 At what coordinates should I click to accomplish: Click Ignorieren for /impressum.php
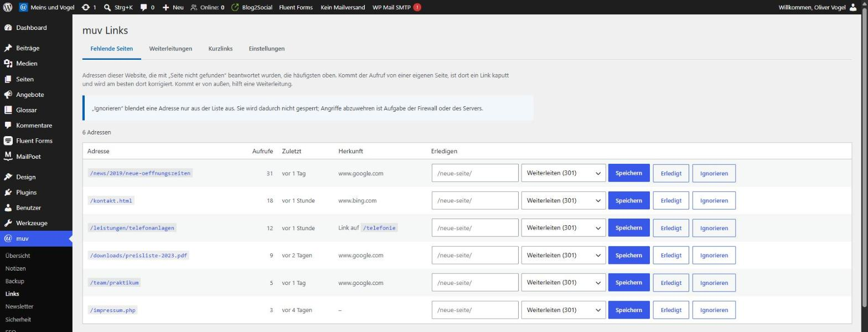[714, 310]
